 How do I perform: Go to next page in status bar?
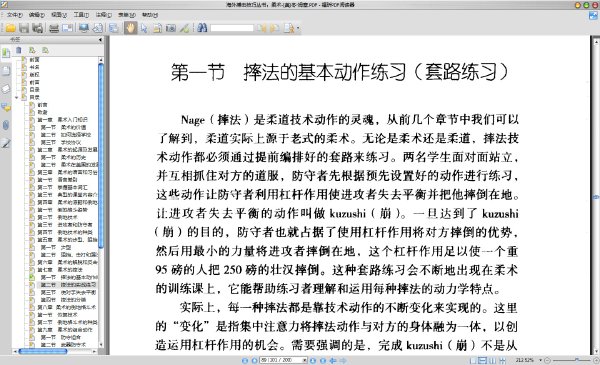[313, 360]
